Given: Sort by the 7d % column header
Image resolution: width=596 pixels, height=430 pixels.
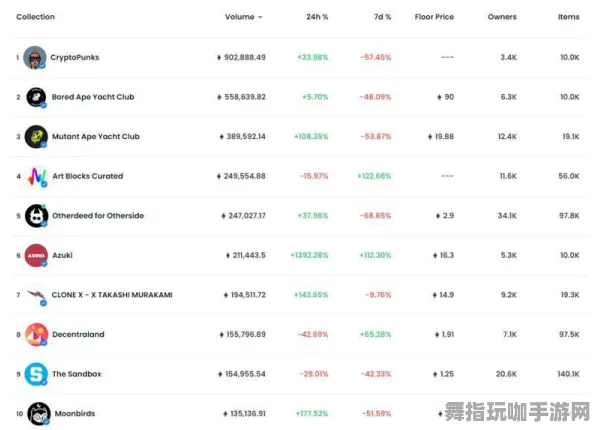Looking at the screenshot, I should [382, 17].
